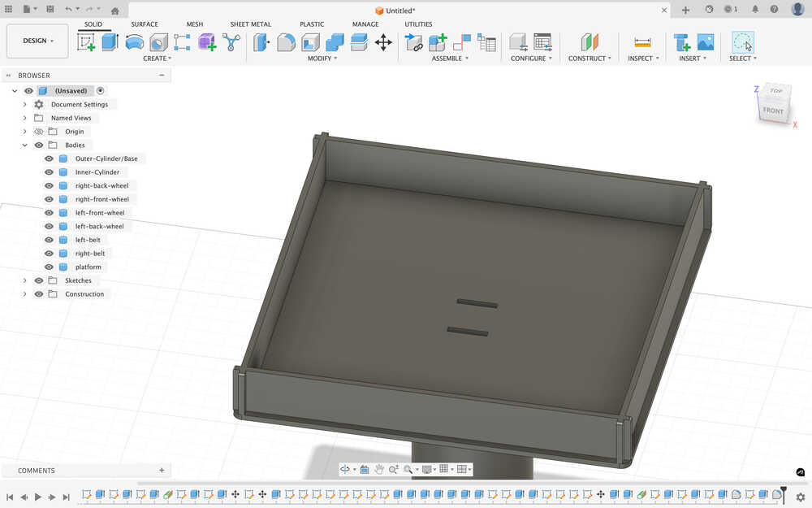Select the Press Pull tool

pyautogui.click(x=261, y=42)
